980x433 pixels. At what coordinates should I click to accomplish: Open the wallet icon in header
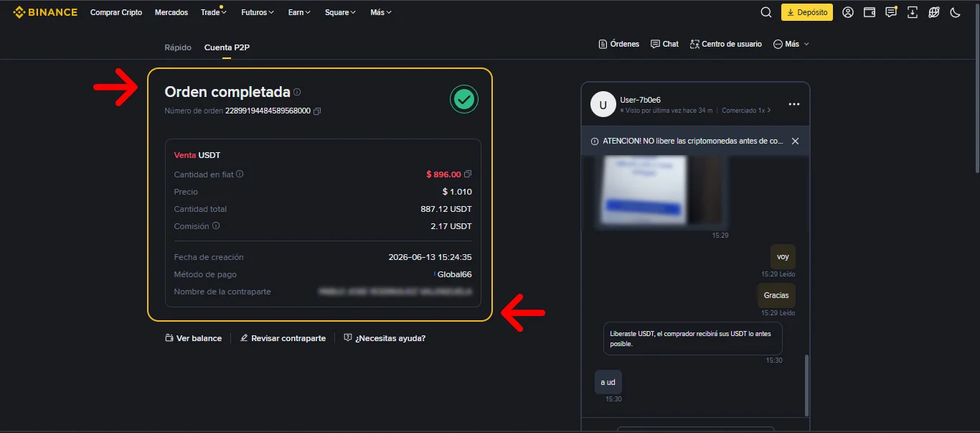[870, 12]
